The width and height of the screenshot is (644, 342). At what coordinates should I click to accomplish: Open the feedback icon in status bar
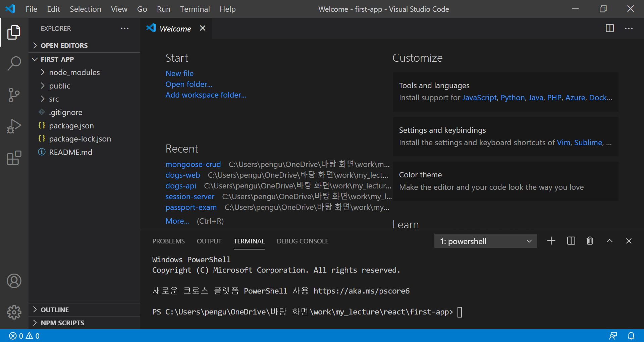point(613,336)
